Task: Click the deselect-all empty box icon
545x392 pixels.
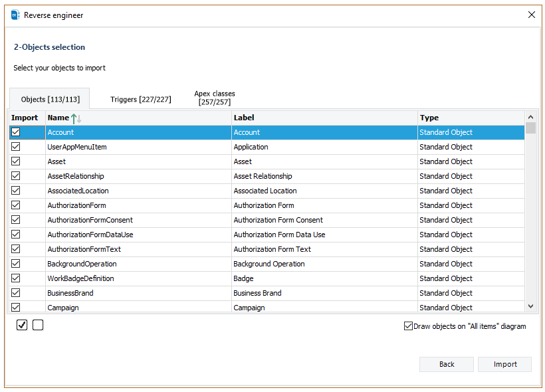Action: 38,325
